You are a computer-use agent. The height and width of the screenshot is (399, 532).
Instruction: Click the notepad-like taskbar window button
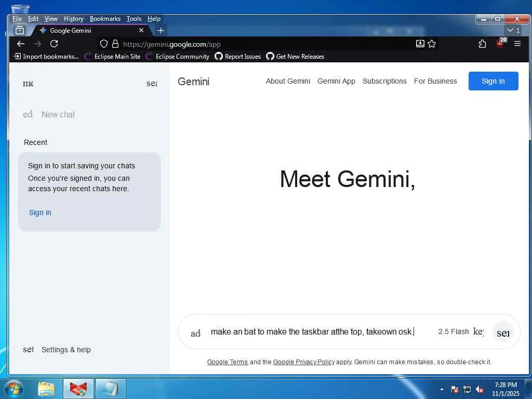coord(111,389)
